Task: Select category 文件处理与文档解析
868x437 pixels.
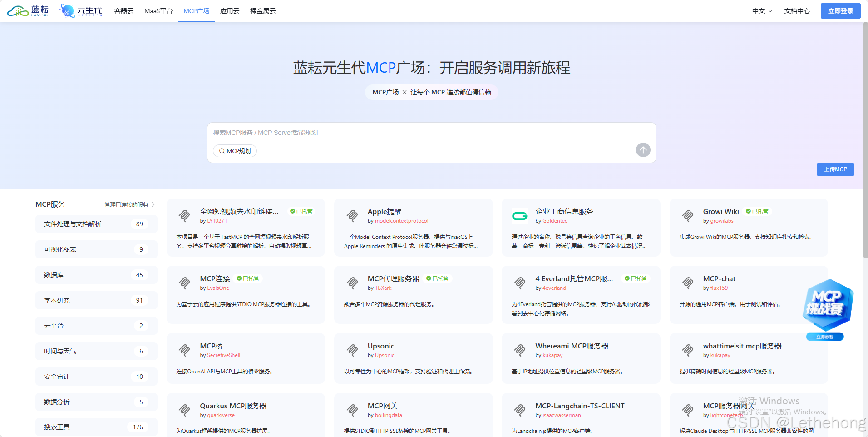Action: click(x=96, y=224)
